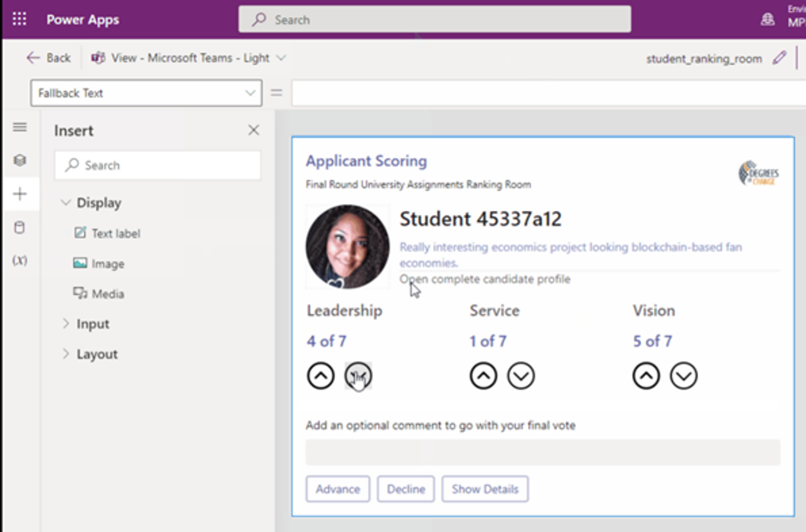Click the Advance button
Viewport: 806px width, 532px height.
(x=337, y=489)
